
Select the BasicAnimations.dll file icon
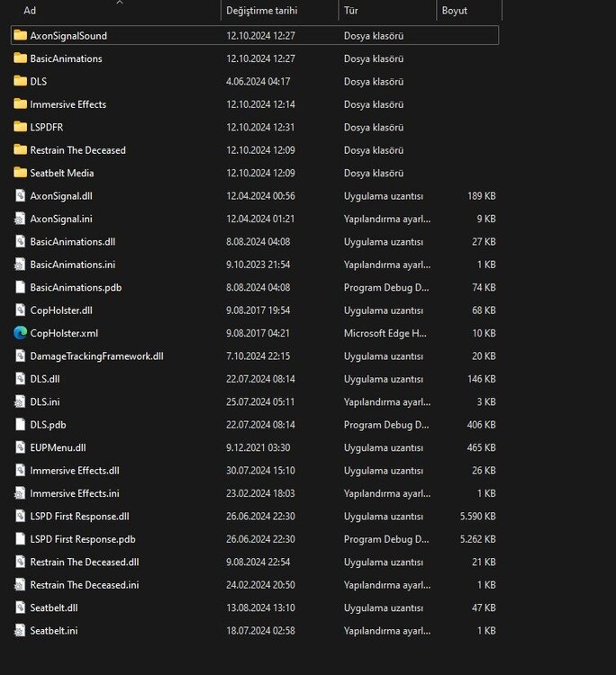(20, 241)
